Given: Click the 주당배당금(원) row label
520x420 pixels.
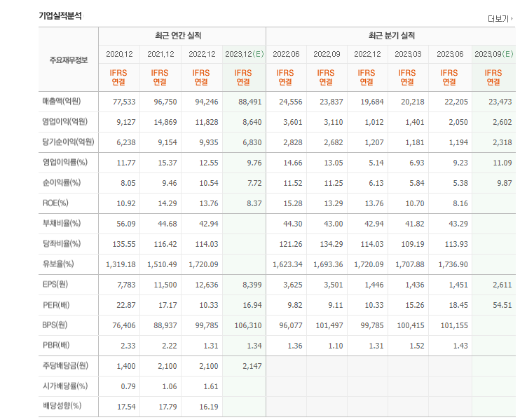Looking at the screenshot, I should coord(65,365).
